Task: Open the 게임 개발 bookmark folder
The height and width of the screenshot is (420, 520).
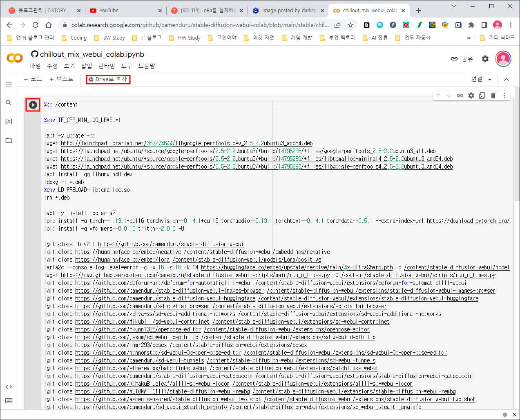Action: pyautogui.click(x=297, y=38)
